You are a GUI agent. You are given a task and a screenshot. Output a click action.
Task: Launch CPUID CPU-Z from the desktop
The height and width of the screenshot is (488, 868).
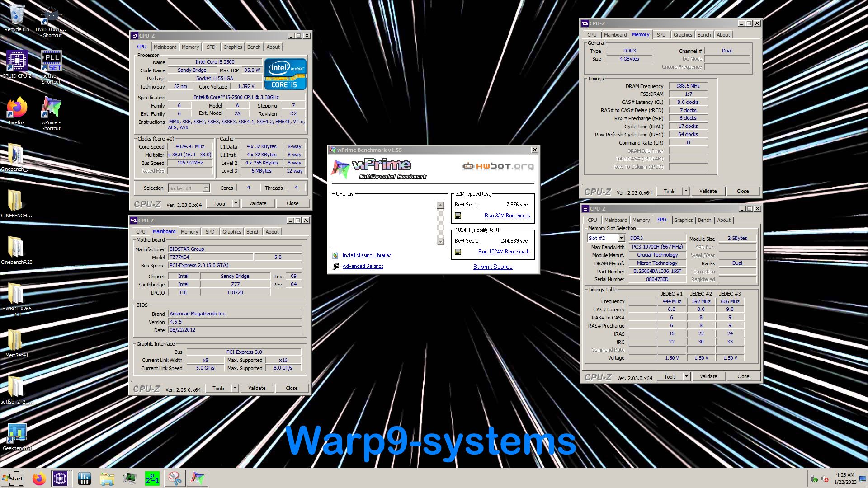[17, 64]
